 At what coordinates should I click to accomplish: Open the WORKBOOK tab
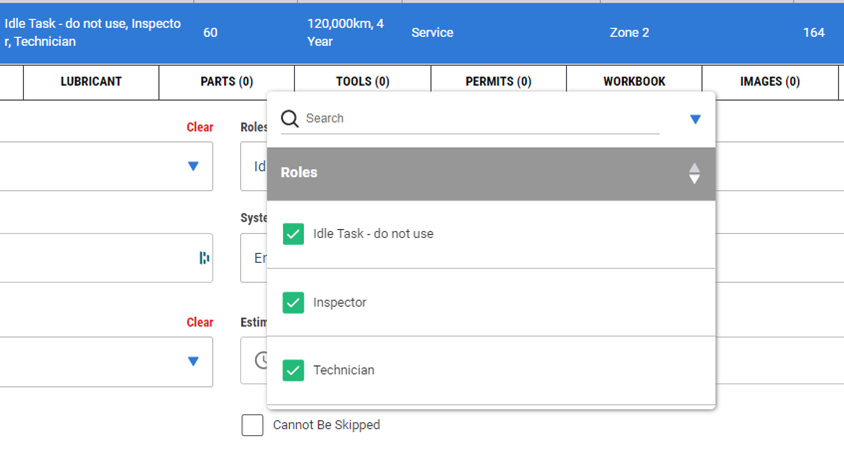pos(634,82)
